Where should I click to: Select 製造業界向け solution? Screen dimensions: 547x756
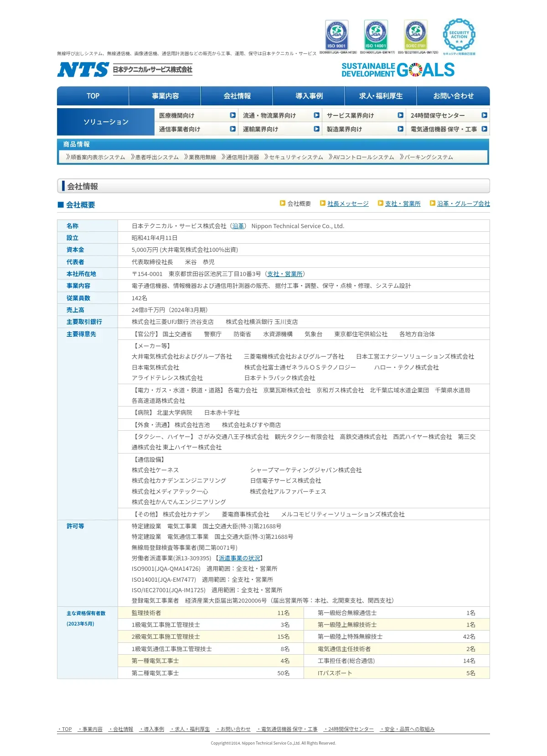point(364,129)
